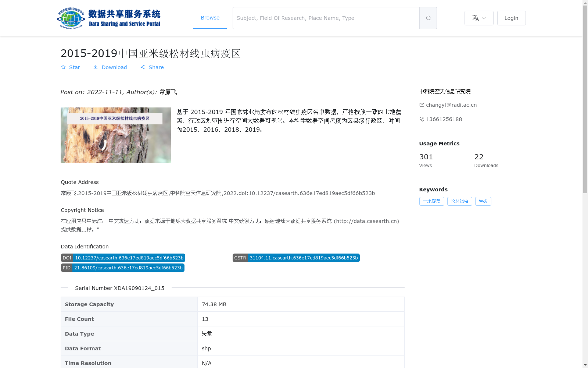588x368 pixels.
Task: Click email changyf@radi.ac.cn
Action: point(451,105)
